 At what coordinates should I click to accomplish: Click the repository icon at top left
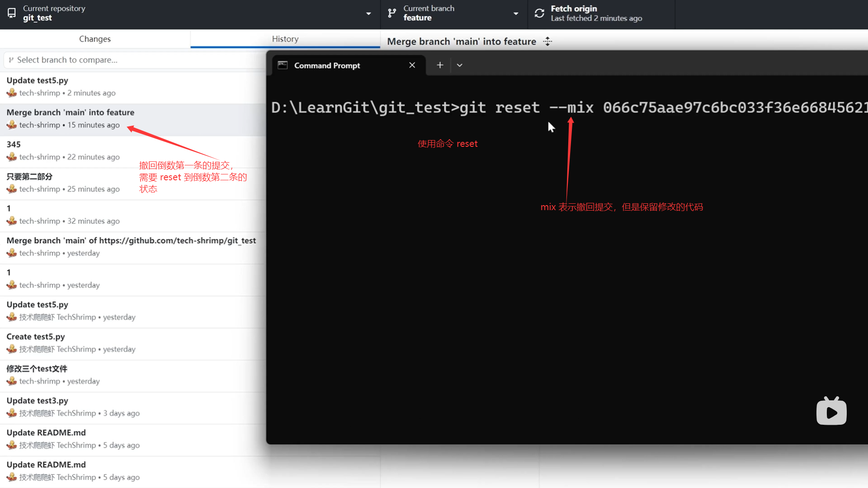point(12,13)
